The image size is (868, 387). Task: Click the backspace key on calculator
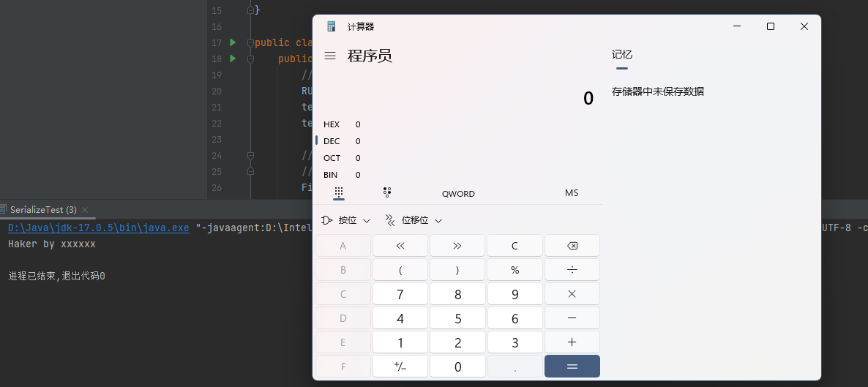[x=572, y=246]
